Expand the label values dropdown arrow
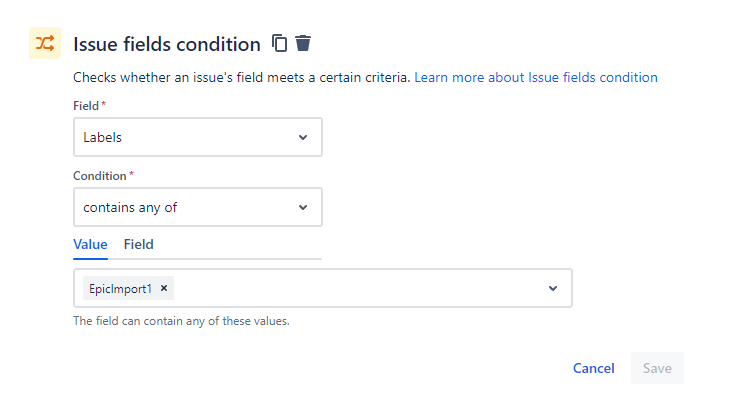732x415 pixels. 553,288
